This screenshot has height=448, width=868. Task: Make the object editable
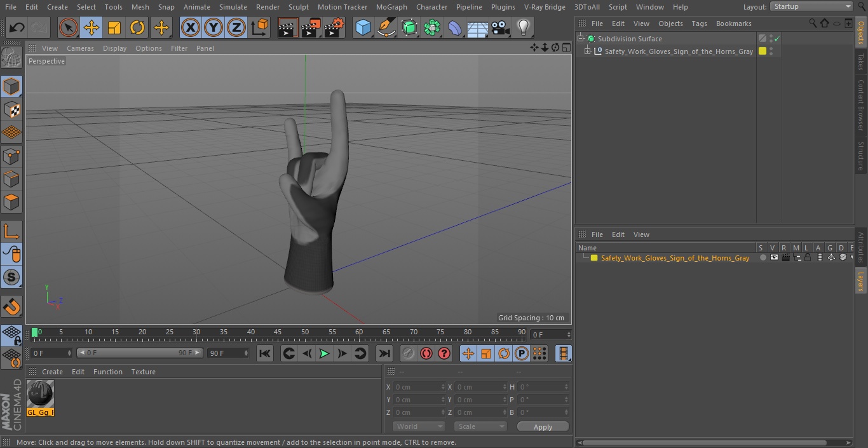click(11, 58)
